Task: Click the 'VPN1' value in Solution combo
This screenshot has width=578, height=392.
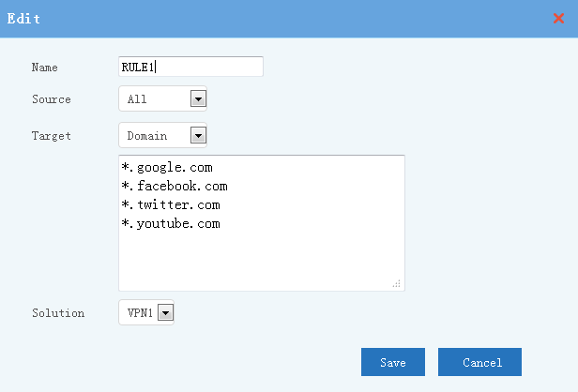Action: point(140,313)
